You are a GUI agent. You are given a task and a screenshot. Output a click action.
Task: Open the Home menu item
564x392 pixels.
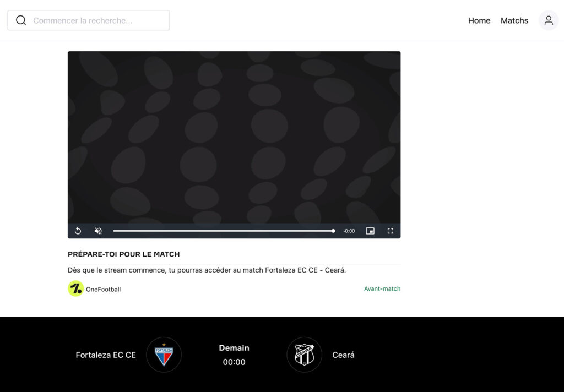point(479,20)
